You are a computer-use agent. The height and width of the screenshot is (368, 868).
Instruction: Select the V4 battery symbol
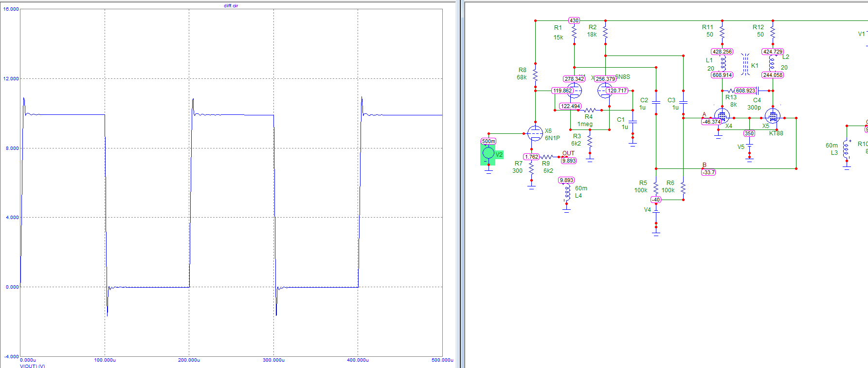(x=656, y=211)
